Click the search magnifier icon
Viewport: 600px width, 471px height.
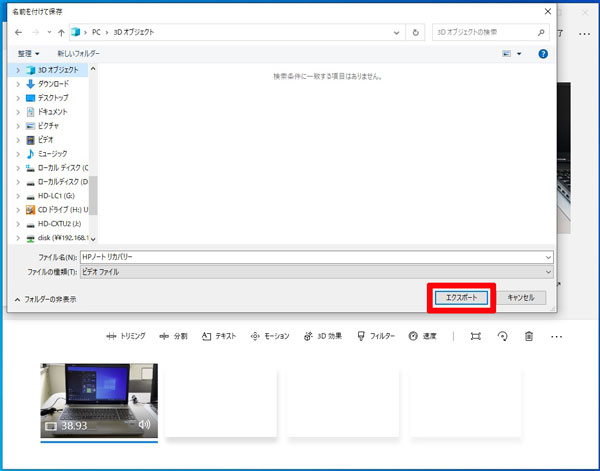[541, 33]
